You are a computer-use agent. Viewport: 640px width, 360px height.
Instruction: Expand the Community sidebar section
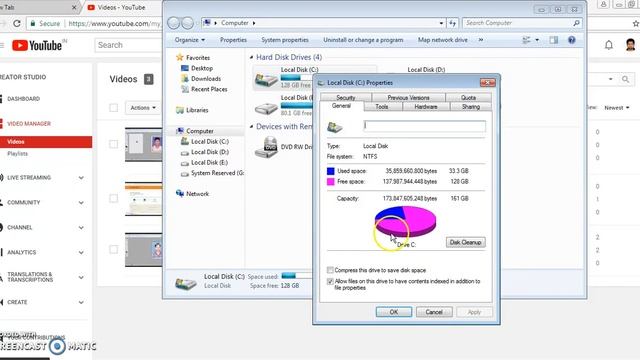click(x=81, y=202)
